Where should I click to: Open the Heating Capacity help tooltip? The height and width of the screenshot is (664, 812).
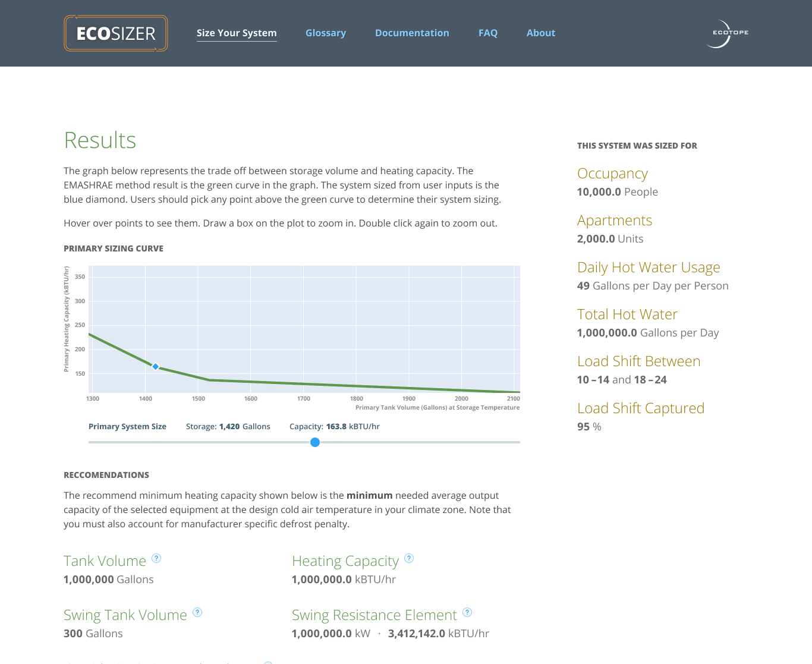pyautogui.click(x=409, y=558)
